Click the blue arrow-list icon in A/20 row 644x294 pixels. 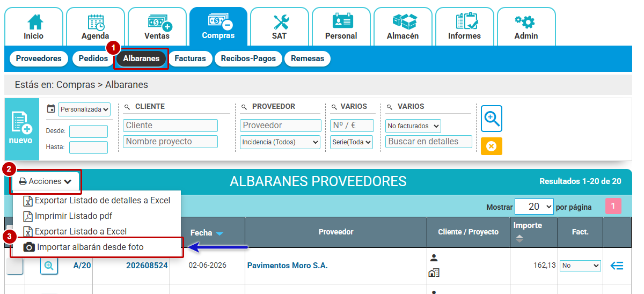click(x=617, y=266)
